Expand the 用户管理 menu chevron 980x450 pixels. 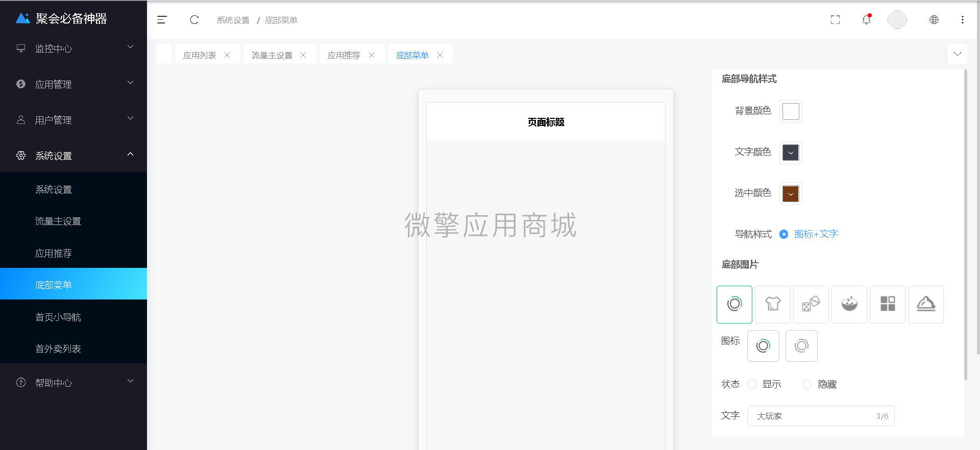click(x=130, y=118)
